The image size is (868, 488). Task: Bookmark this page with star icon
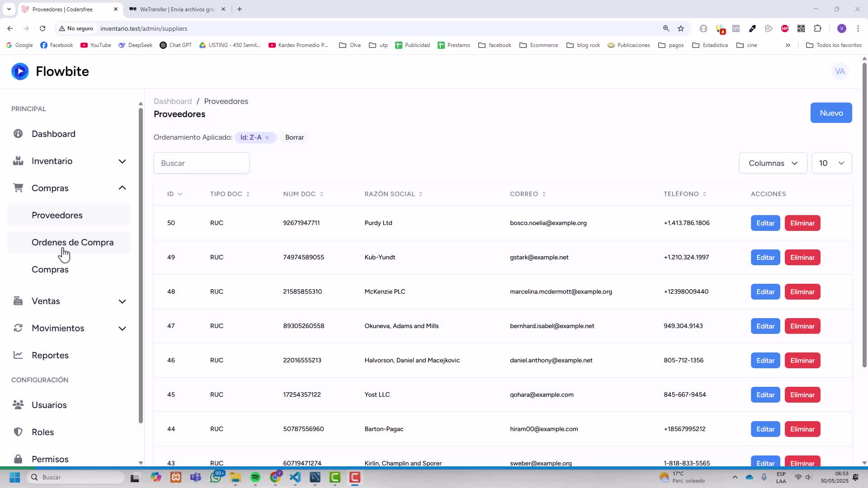(681, 28)
